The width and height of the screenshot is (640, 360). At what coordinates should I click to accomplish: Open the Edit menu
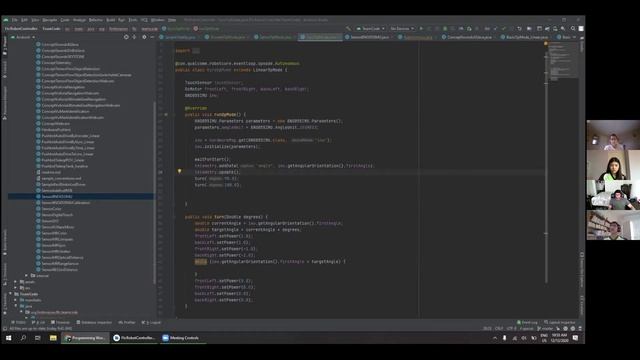click(24, 20)
